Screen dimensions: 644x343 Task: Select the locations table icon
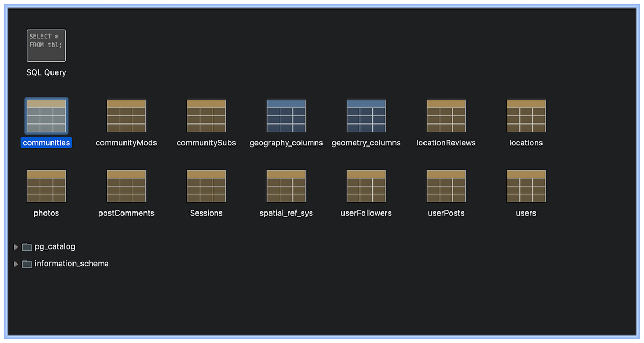point(526,115)
